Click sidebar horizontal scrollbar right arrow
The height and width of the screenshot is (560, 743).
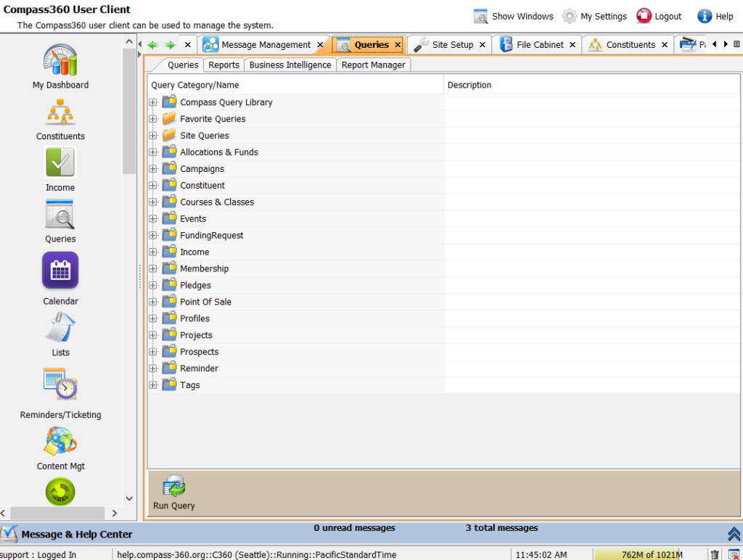point(114,513)
